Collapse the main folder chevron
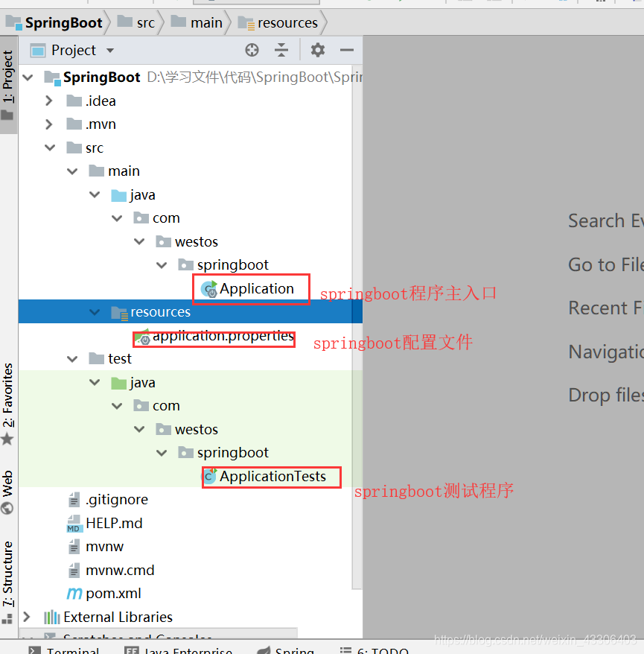 coord(72,171)
